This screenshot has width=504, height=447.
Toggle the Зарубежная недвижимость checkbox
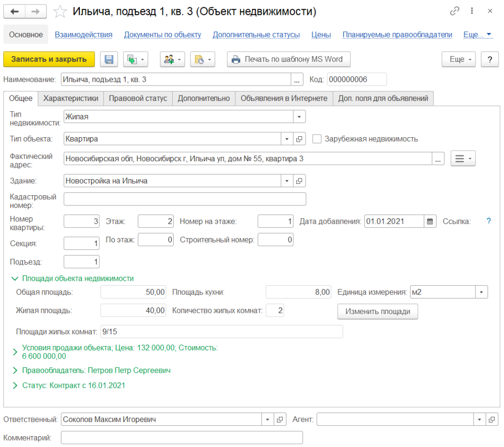tap(317, 139)
